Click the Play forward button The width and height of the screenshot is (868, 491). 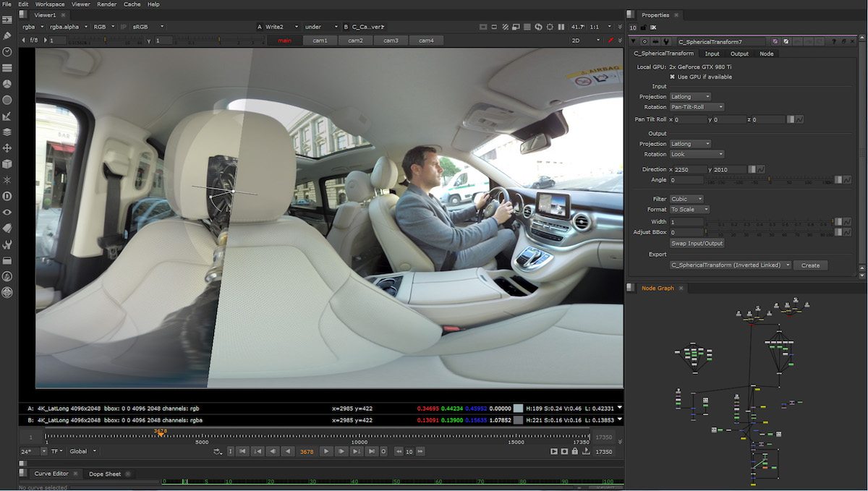click(x=326, y=451)
